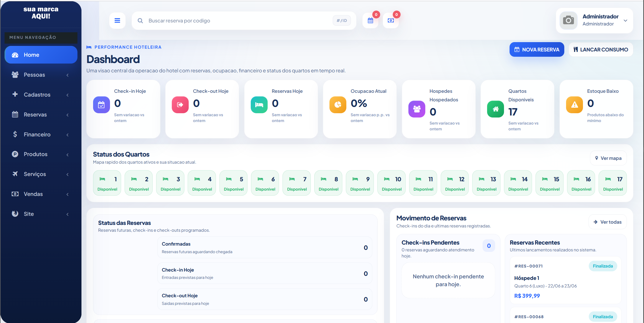644x323 pixels.
Task: Click the Estoque Baixo warning triangle icon
Action: pos(574,105)
